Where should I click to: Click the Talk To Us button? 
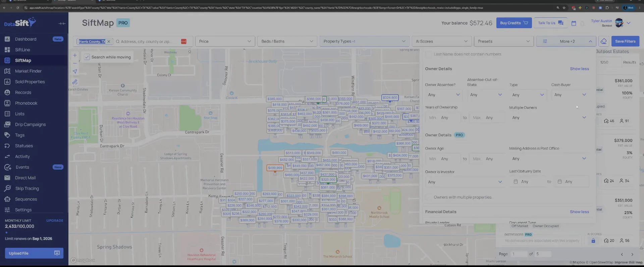coord(550,23)
